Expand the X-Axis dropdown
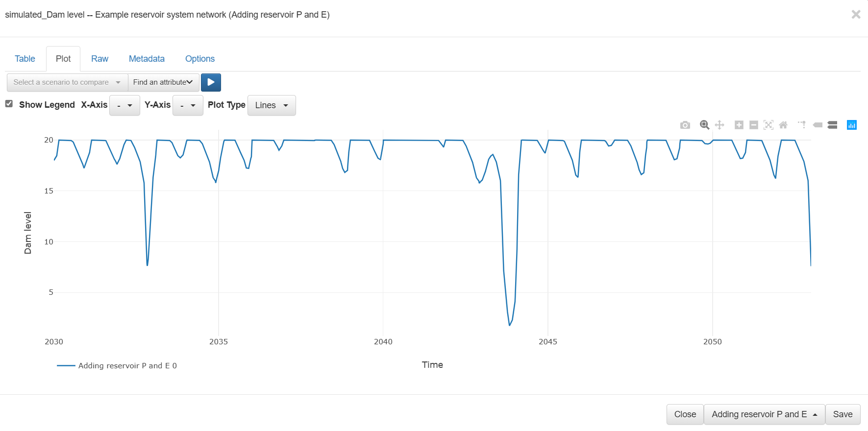The width and height of the screenshot is (868, 431). [x=124, y=105]
